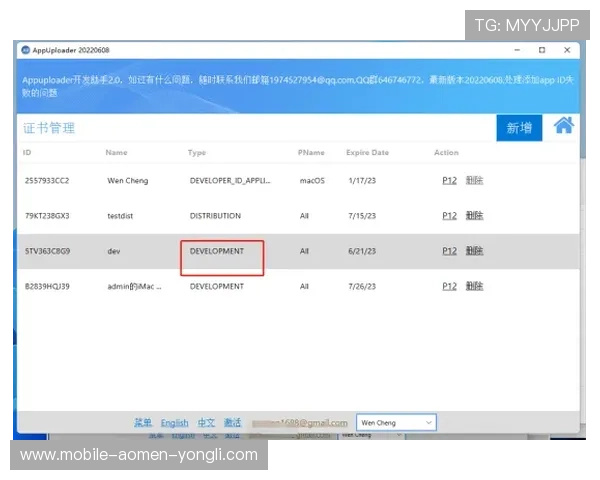Image resolution: width=600 pixels, height=480 pixels.
Task: Click the Action column header
Action: click(x=446, y=152)
